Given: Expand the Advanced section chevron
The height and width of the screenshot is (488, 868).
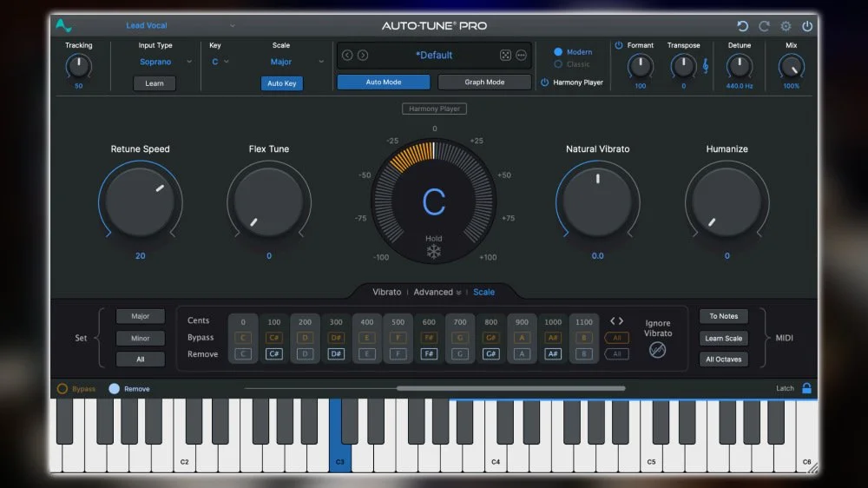Looking at the screenshot, I should click(x=458, y=293).
